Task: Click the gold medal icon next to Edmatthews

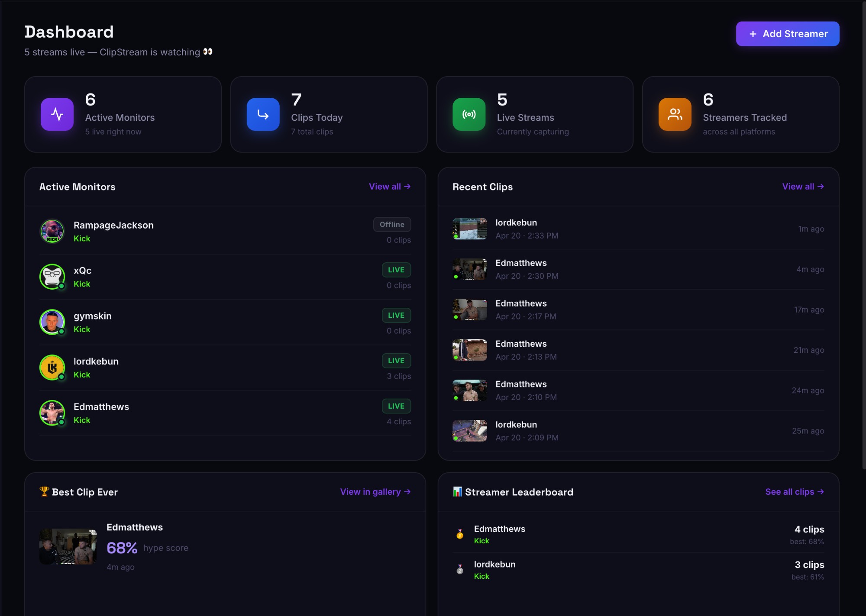Action: (x=459, y=534)
